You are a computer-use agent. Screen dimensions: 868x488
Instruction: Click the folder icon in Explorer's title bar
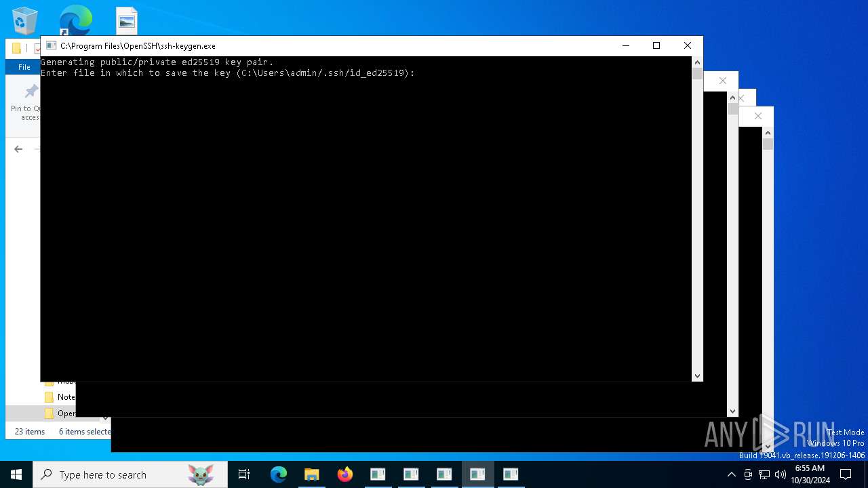(x=16, y=48)
